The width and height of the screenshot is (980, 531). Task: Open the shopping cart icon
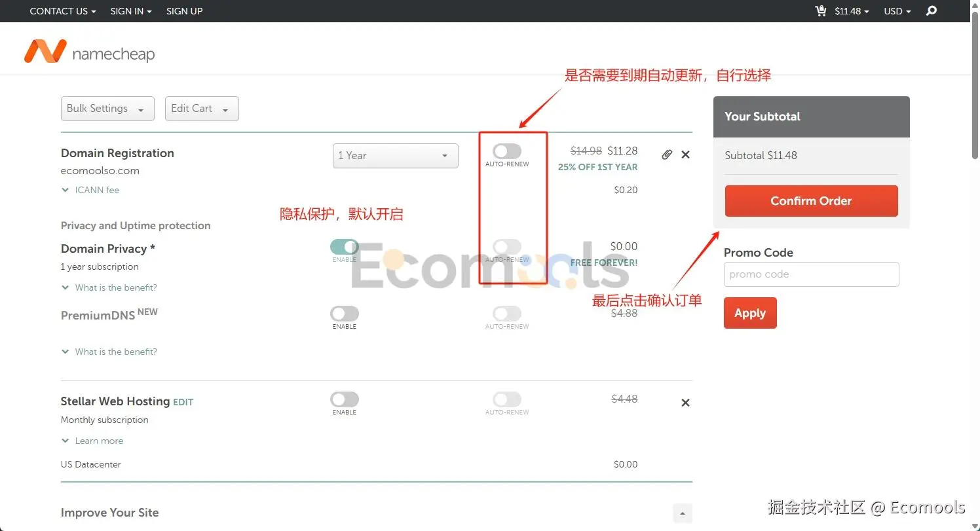(820, 11)
